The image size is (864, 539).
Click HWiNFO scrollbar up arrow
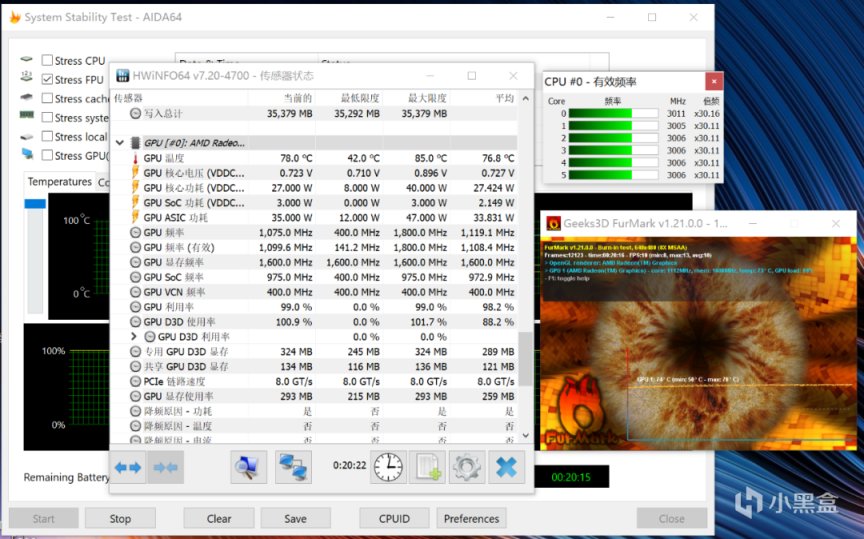(526, 98)
